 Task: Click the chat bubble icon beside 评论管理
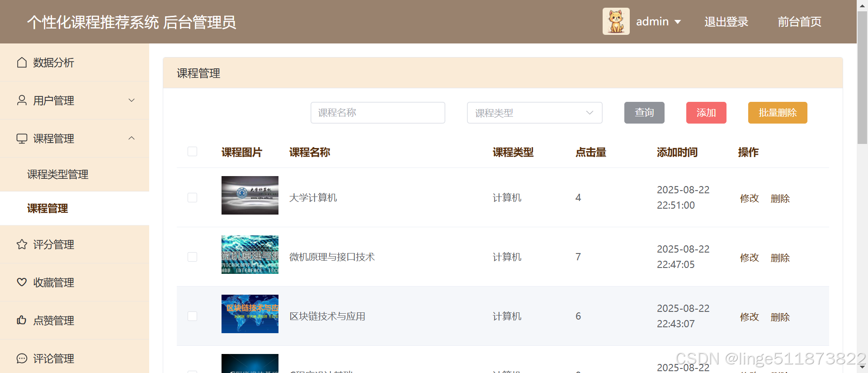point(22,359)
